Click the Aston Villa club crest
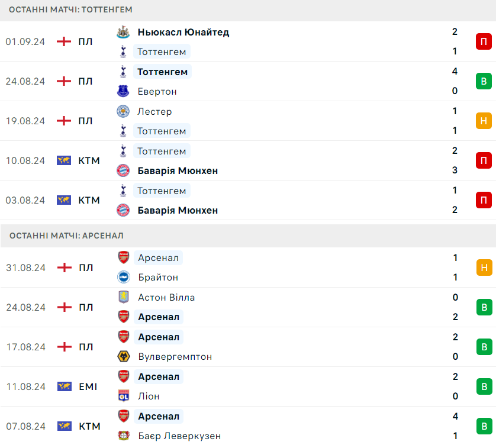This screenshot has height=448, width=496. click(x=124, y=297)
